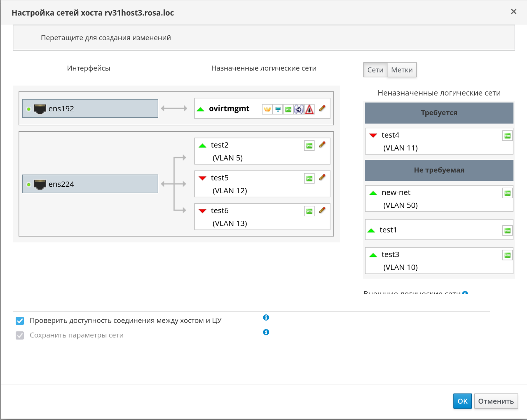Viewport: 527px width, 420px height.
Task: Open test6 network editing with pencil icon
Action: pos(322,210)
